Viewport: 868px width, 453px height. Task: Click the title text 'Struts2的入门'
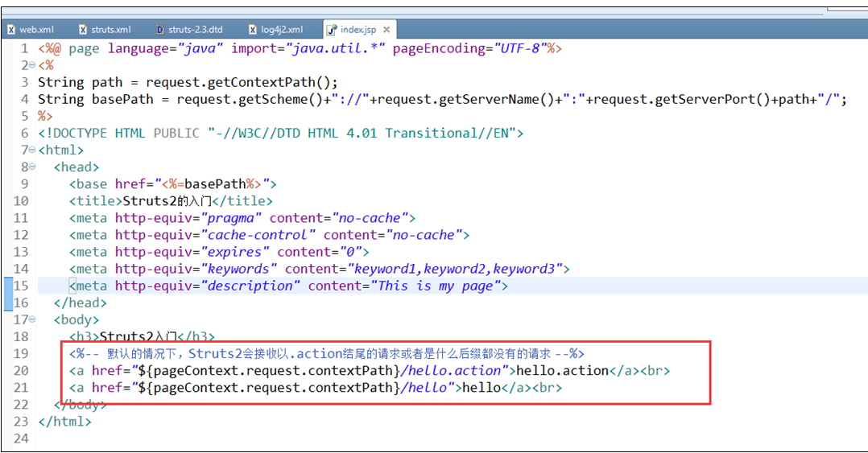167,201
